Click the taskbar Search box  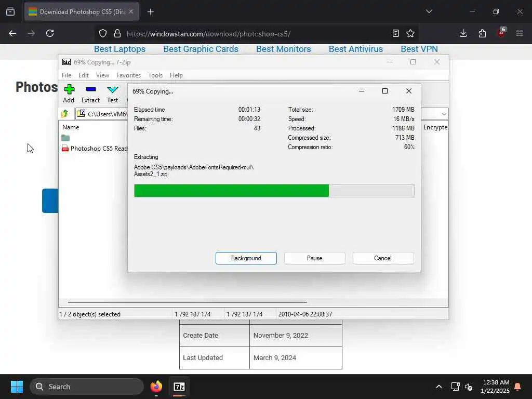tap(87, 387)
